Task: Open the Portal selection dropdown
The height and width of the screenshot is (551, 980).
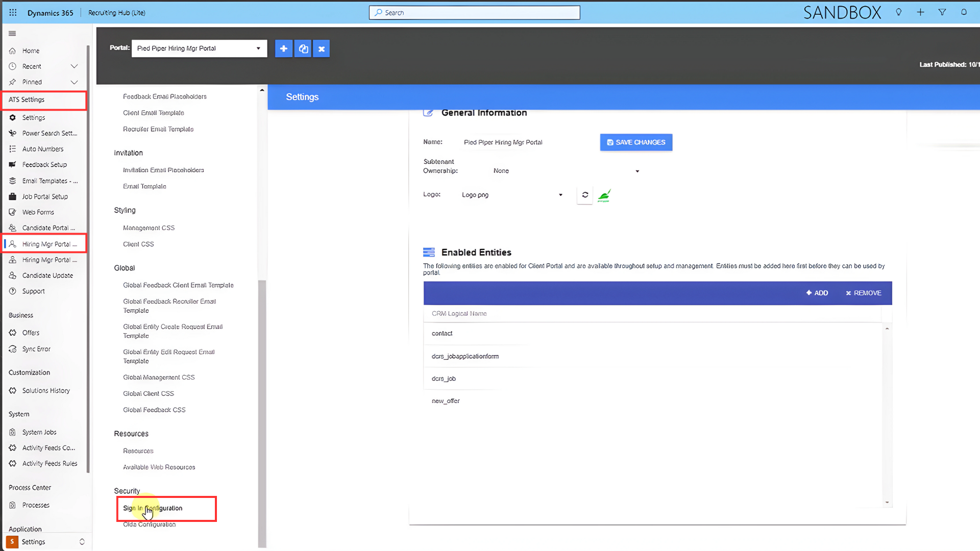Action: 199,48
